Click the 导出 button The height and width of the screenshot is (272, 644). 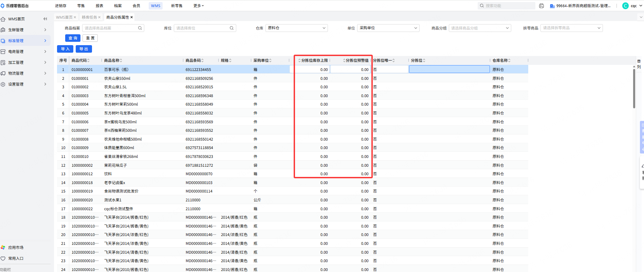(x=84, y=49)
